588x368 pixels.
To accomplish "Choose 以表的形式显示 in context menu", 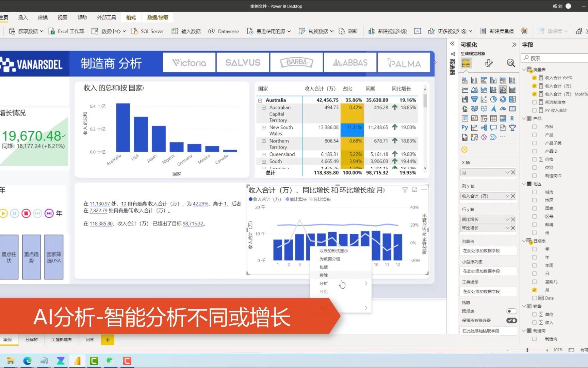I will pos(334,251).
